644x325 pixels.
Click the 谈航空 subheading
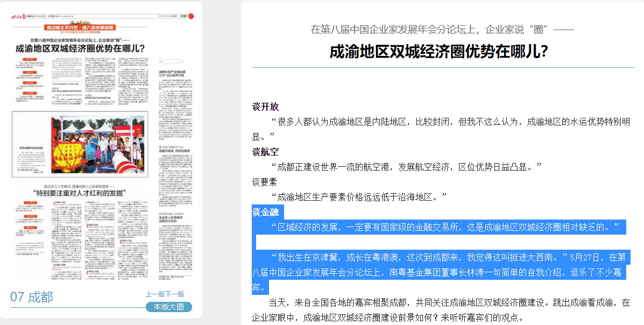point(265,152)
